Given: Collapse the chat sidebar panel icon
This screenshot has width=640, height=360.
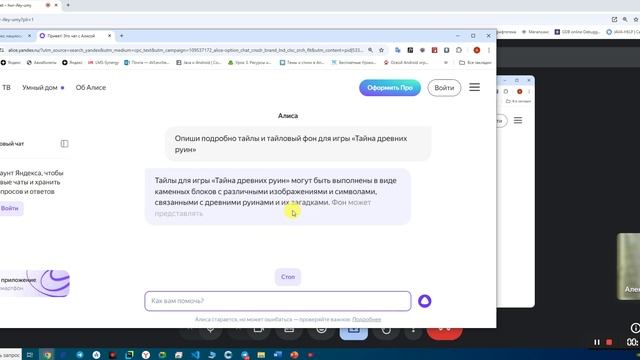Looking at the screenshot, I should coord(64,144).
